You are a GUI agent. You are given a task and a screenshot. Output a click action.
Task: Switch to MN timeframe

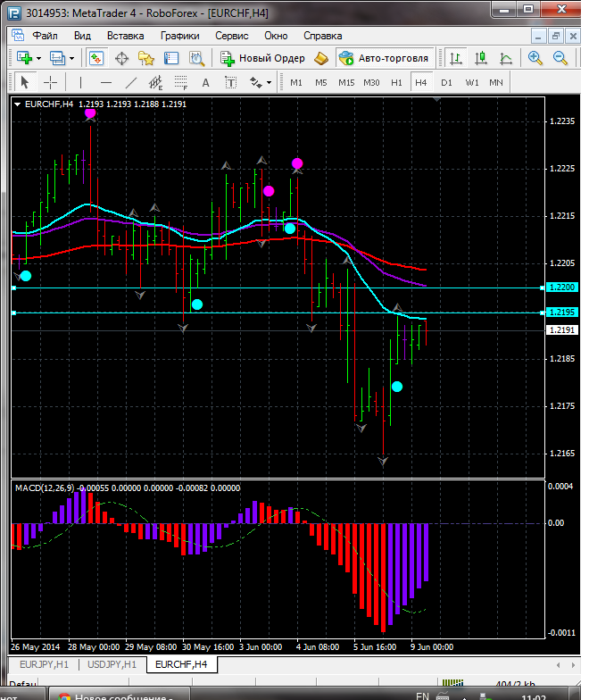pyautogui.click(x=496, y=82)
